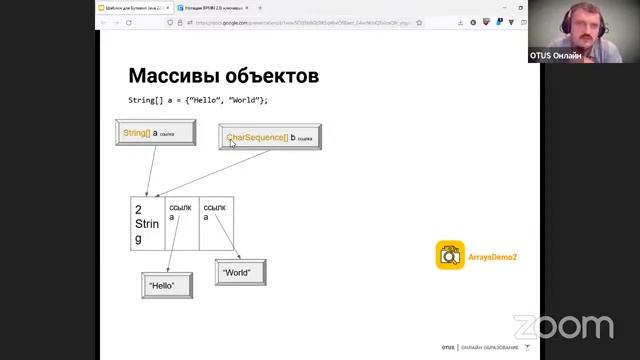Switch to the second browser tab about BPMN 2.0
Screen dimensions: 640x360
[213, 8]
